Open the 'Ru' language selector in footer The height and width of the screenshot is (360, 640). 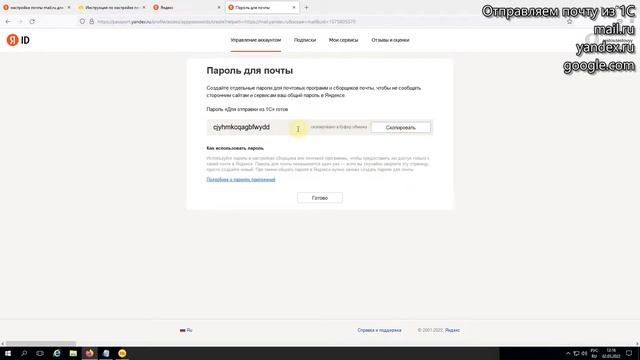pos(186,330)
